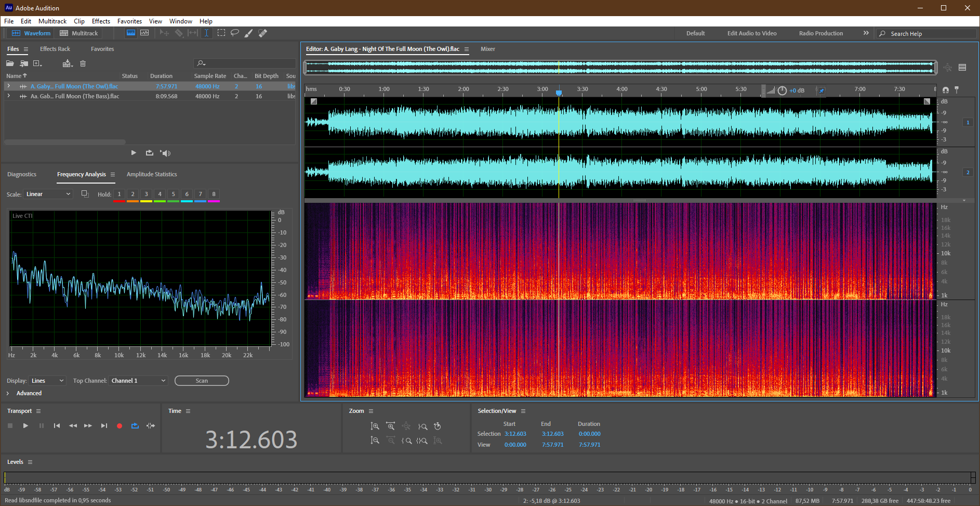This screenshot has width=980, height=506.
Task: Click the red Record button
Action: point(120,425)
